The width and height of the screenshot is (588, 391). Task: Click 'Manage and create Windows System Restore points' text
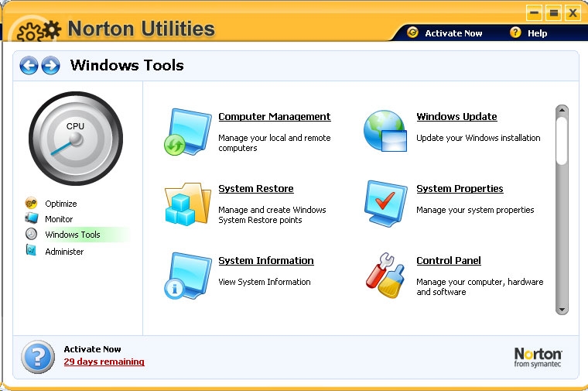[x=272, y=215]
